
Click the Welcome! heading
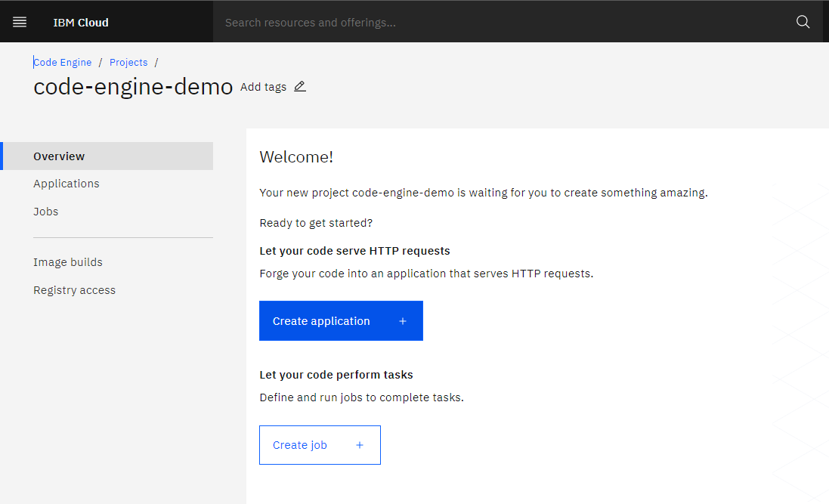tap(296, 157)
